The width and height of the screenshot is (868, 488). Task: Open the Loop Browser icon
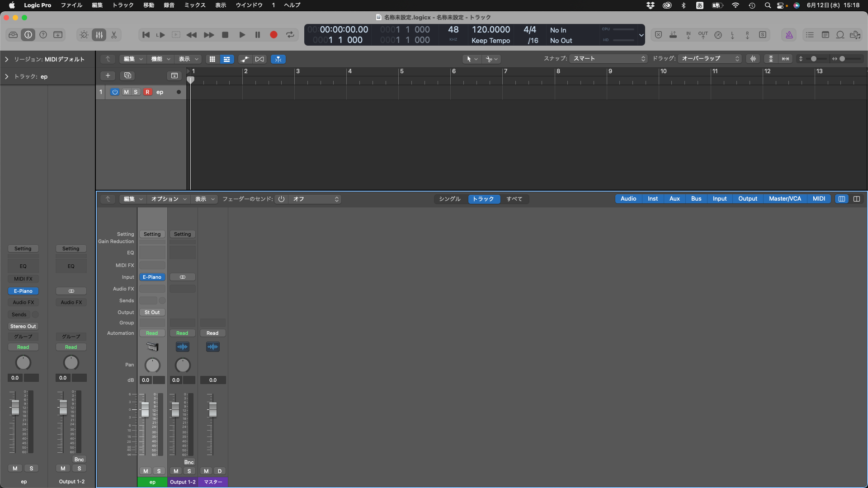coord(840,35)
